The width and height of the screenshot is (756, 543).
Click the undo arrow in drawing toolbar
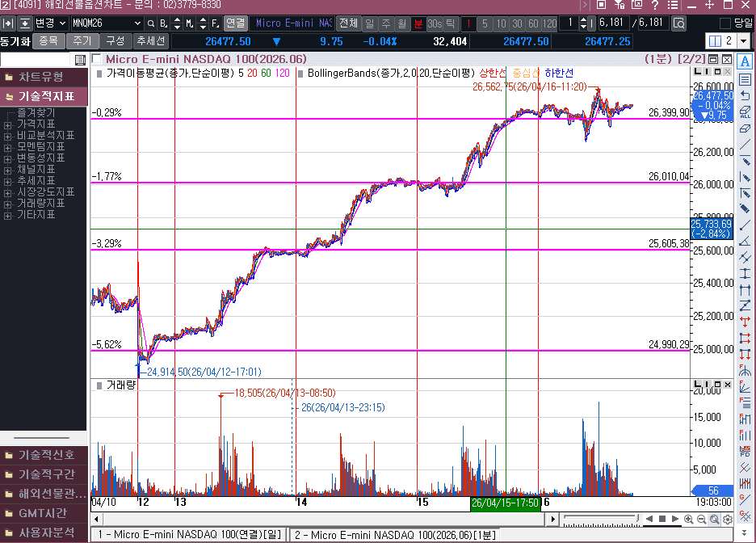745,95
